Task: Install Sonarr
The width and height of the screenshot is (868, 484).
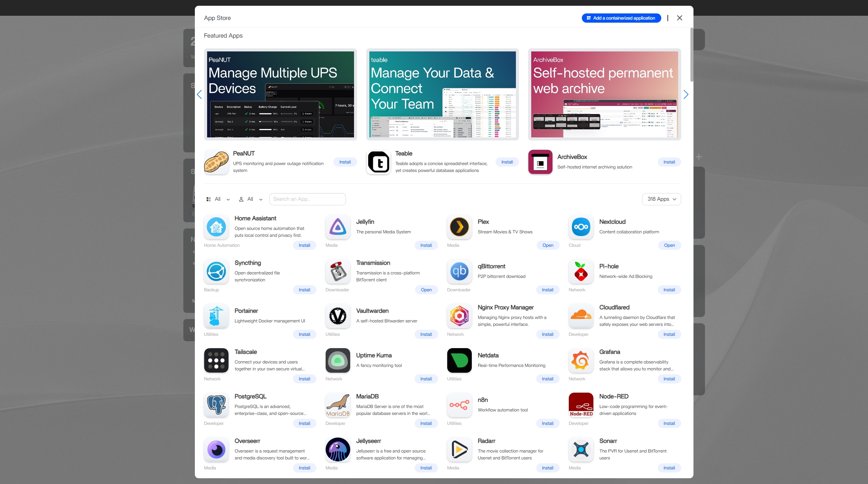Action: click(669, 468)
